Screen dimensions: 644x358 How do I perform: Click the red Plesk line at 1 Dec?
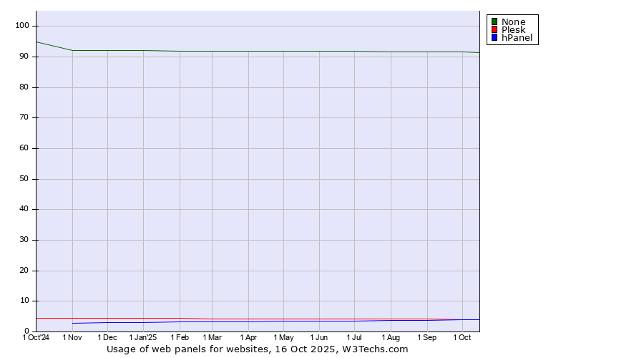click(x=107, y=318)
